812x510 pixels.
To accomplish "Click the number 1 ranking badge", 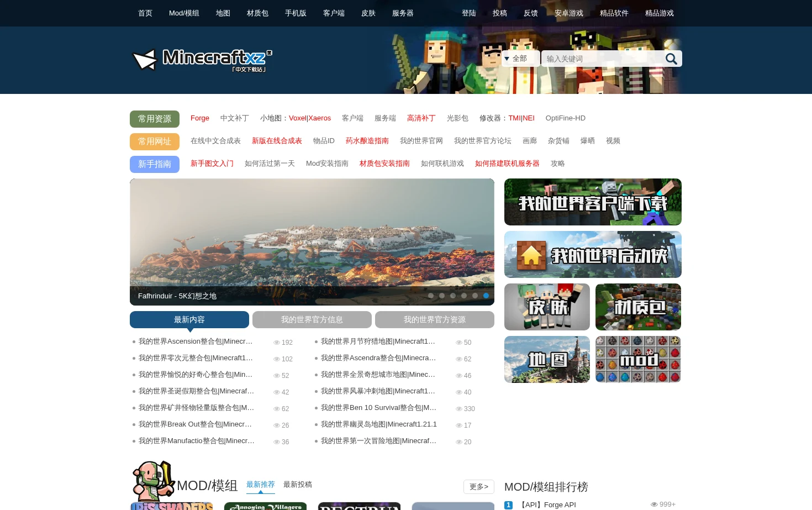I will coord(509,505).
